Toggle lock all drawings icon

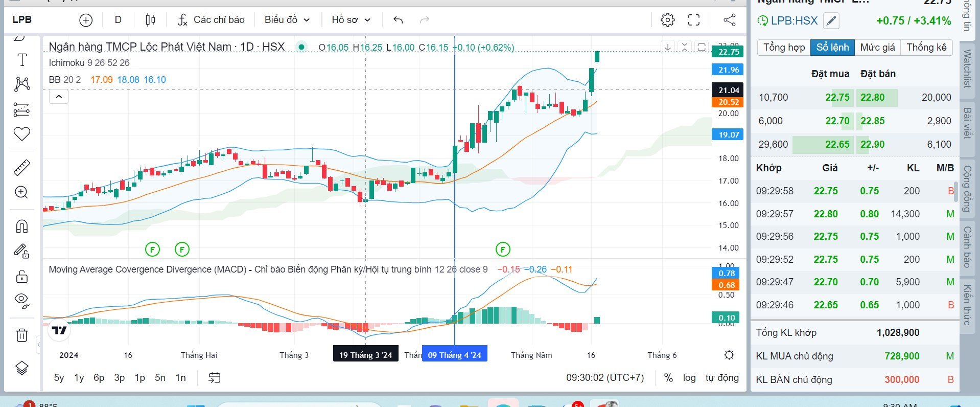coord(22,277)
